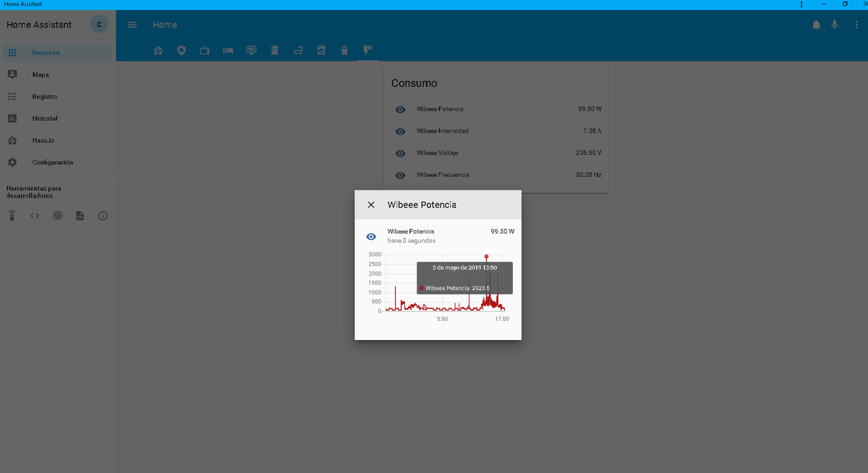Open the Services developer tool (remote icon)
The height and width of the screenshot is (473, 868).
12,216
